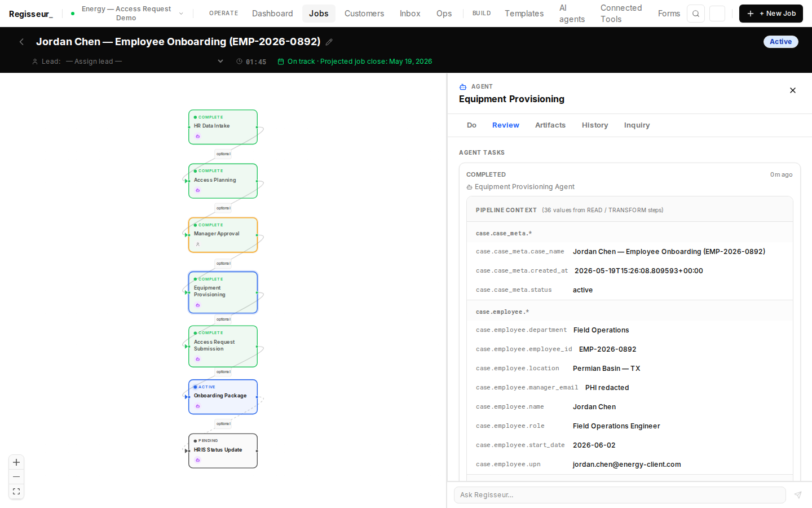
Task: Click the blank square button beside search
Action: point(717,14)
